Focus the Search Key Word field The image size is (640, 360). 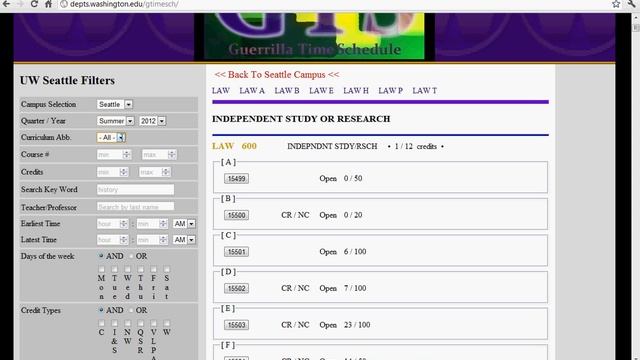tap(136, 190)
